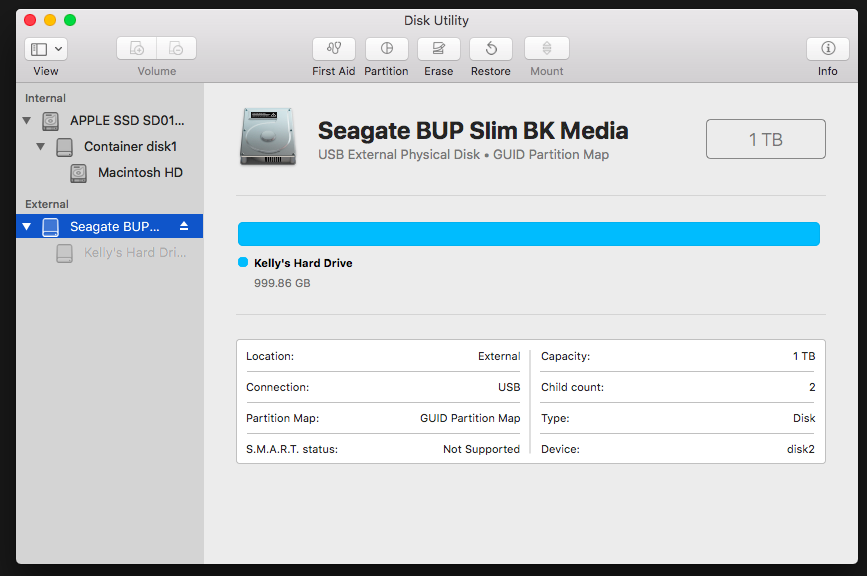Select APPLE SSD in the sidebar
The height and width of the screenshot is (576, 867).
coord(127,121)
